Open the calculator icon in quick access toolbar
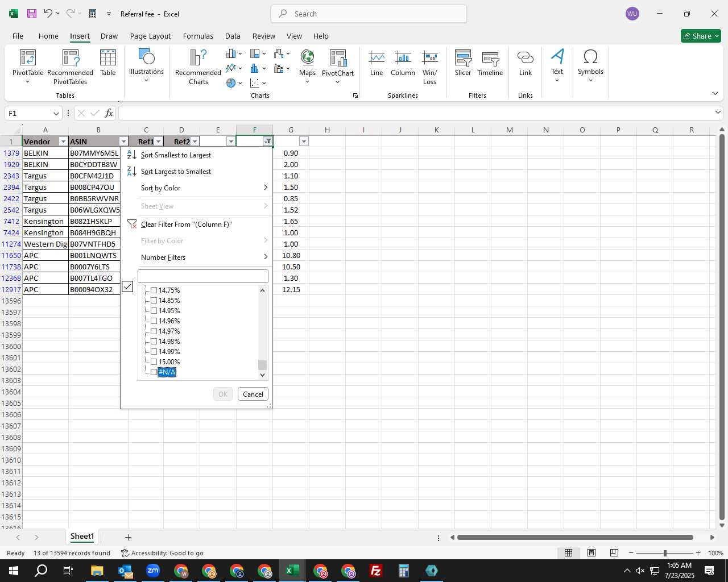The height and width of the screenshot is (582, 728). (x=93, y=14)
